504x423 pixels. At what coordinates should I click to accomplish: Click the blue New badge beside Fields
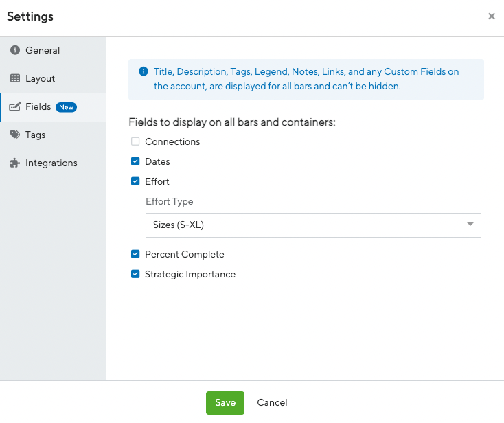pos(66,107)
